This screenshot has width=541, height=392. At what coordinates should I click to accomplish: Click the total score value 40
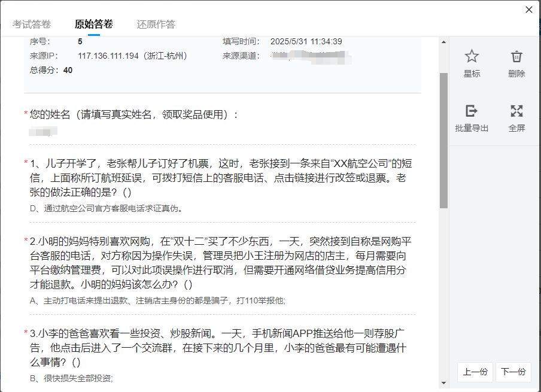68,71
